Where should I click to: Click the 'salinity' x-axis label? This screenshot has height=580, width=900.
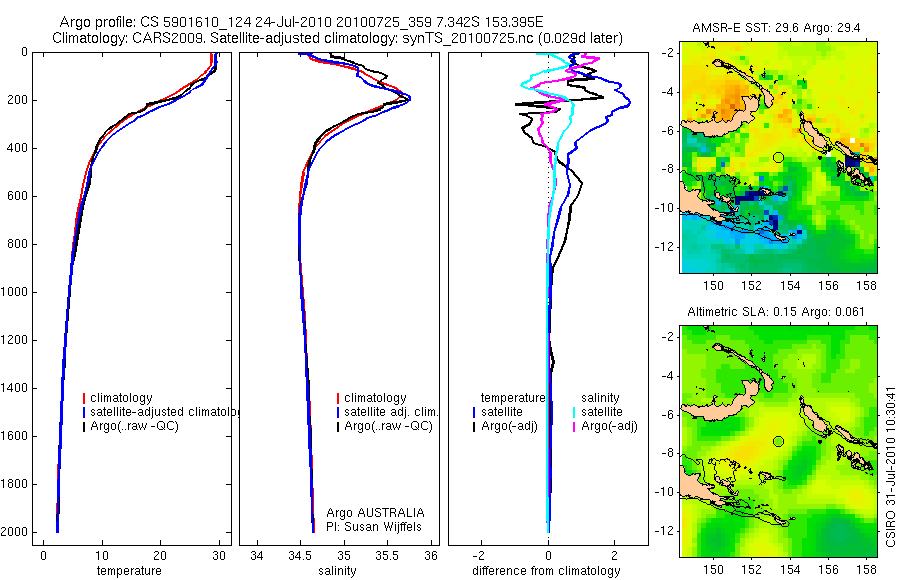tap(338, 571)
